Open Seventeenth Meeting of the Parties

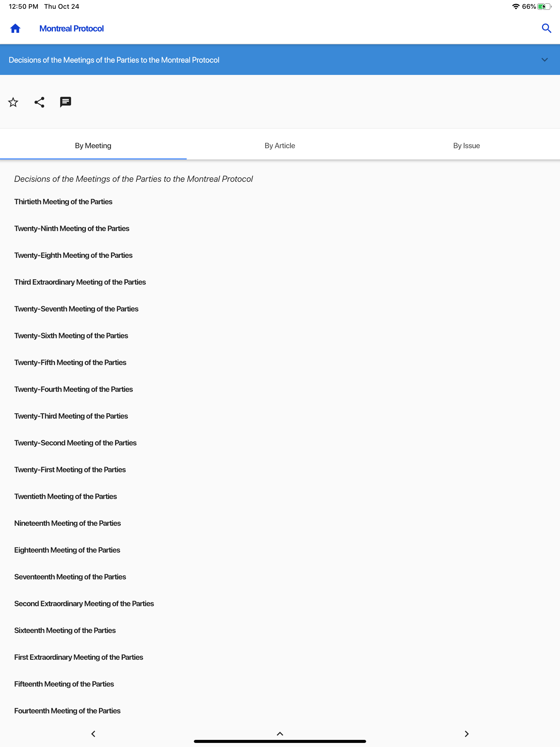pos(70,577)
